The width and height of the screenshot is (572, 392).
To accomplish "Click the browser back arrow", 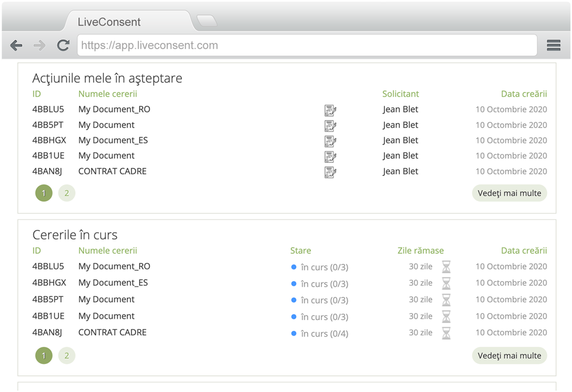I will 17,46.
